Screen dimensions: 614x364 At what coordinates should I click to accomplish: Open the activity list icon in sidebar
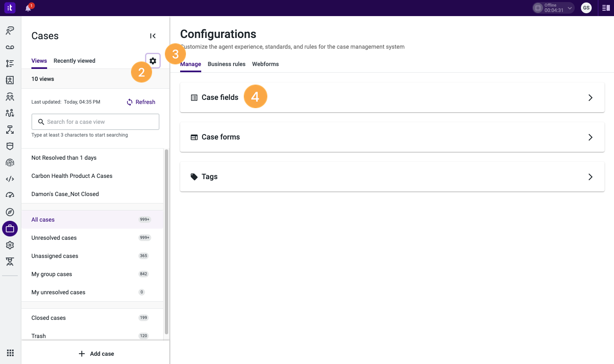[10, 64]
